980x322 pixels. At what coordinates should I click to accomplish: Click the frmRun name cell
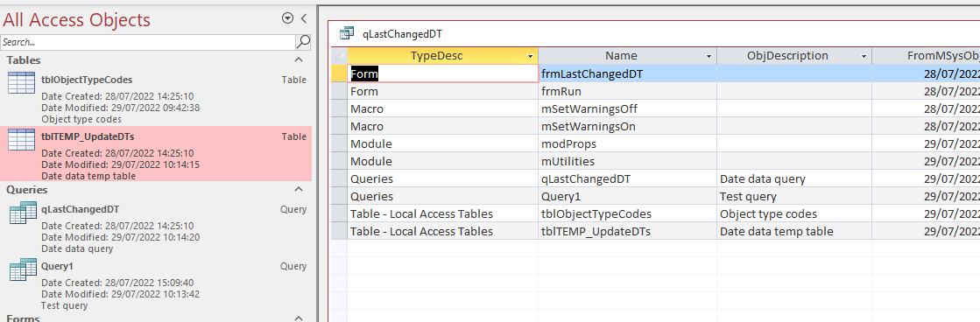coord(627,91)
